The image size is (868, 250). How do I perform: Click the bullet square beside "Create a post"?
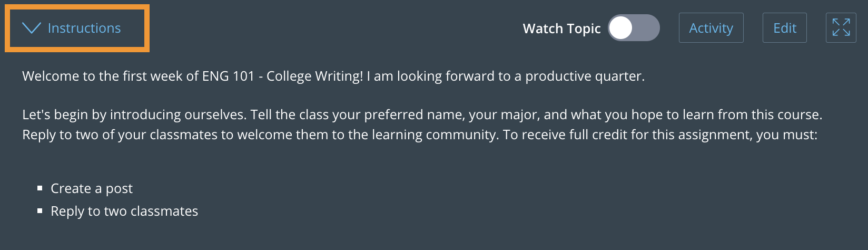pos(40,188)
